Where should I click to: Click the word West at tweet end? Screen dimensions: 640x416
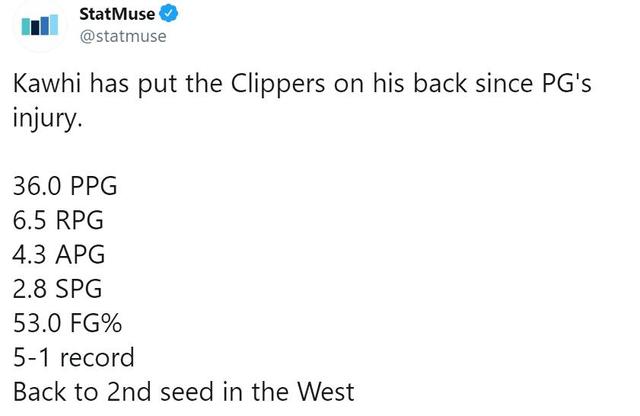(x=326, y=392)
